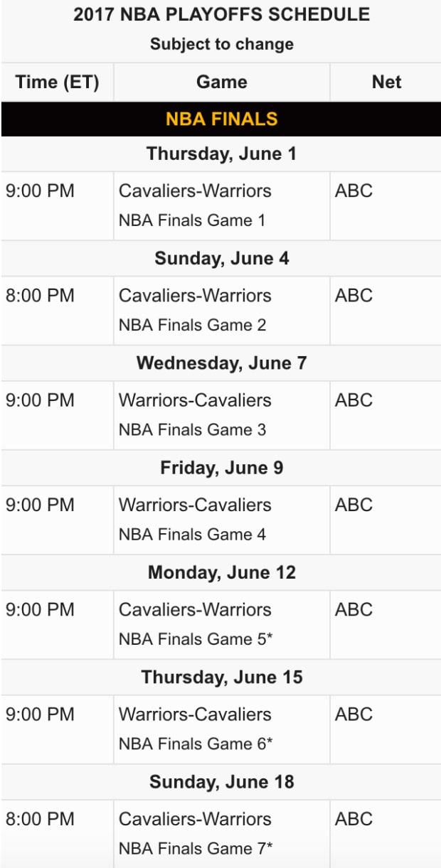
Task: Select the Time (ET) column header
Action: click(57, 82)
